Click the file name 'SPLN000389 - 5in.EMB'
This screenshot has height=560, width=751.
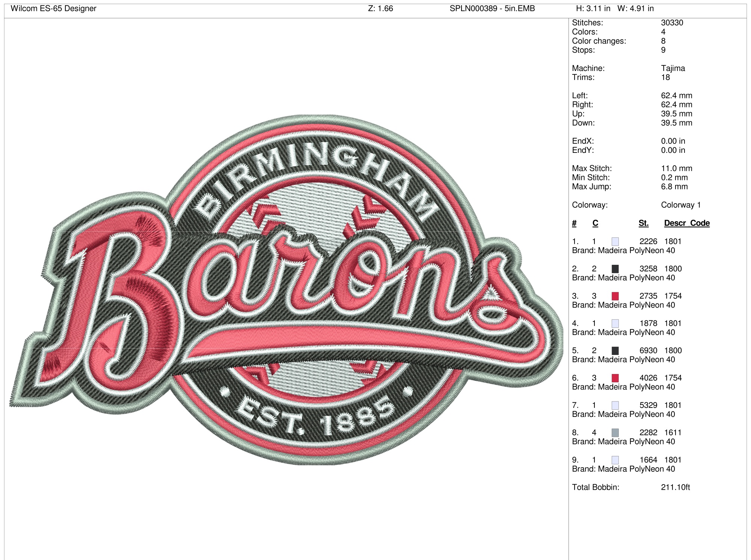click(492, 9)
